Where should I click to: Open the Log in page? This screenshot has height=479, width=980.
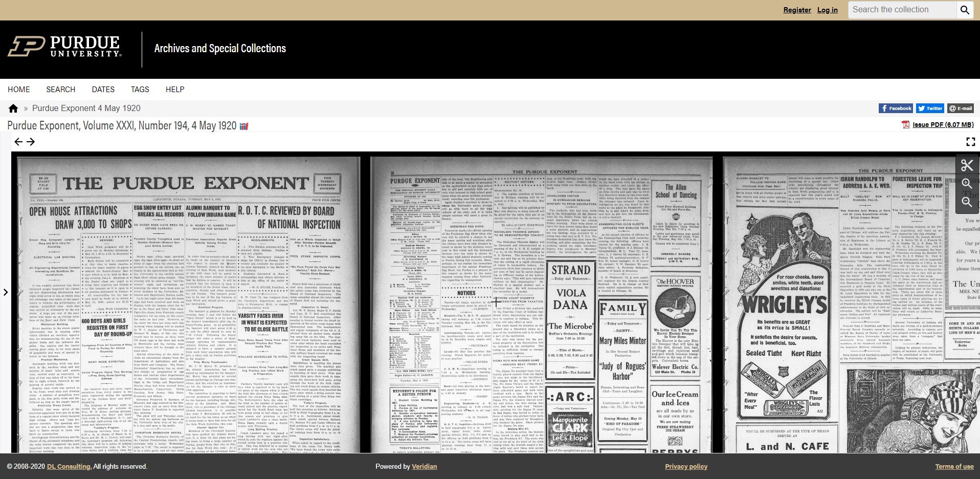pos(828,10)
